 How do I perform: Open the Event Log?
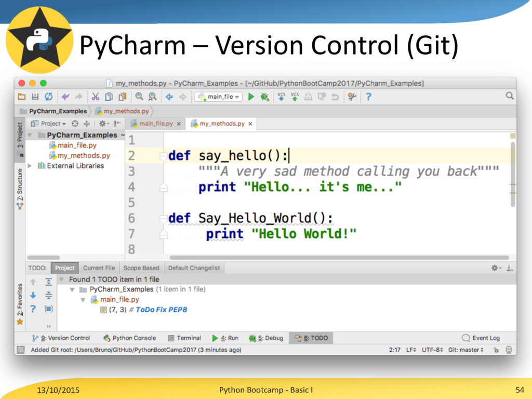[481, 338]
